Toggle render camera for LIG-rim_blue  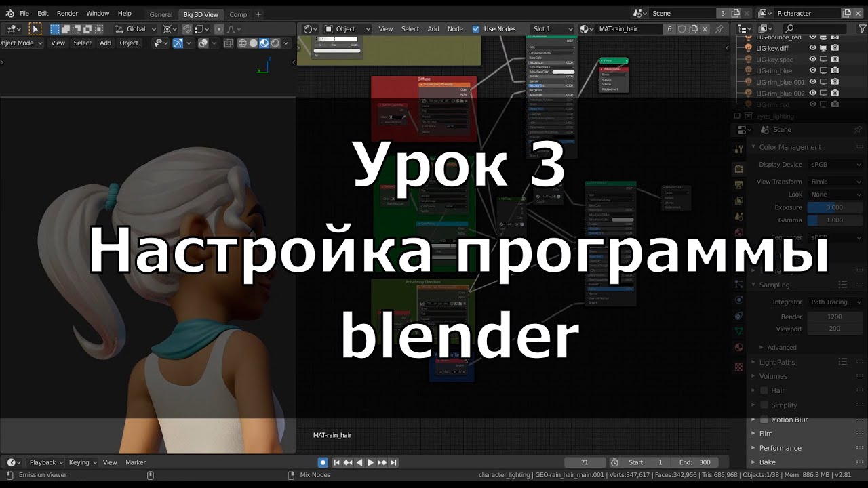[835, 70]
